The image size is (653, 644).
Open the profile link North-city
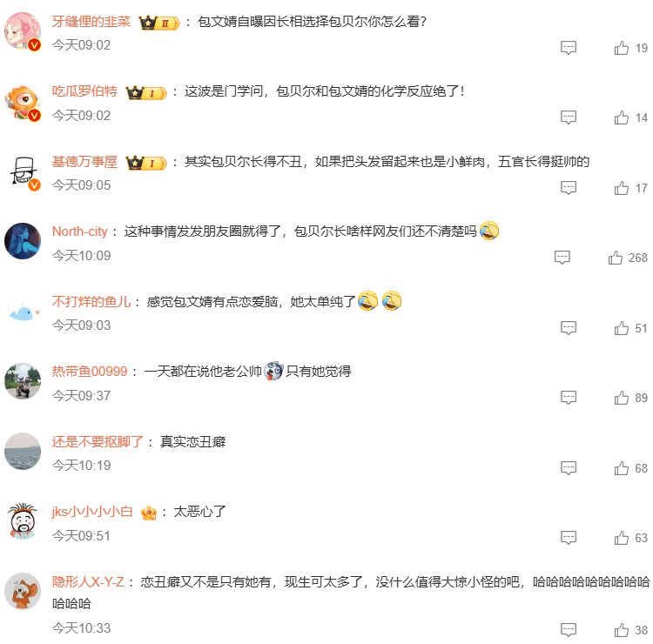79,231
